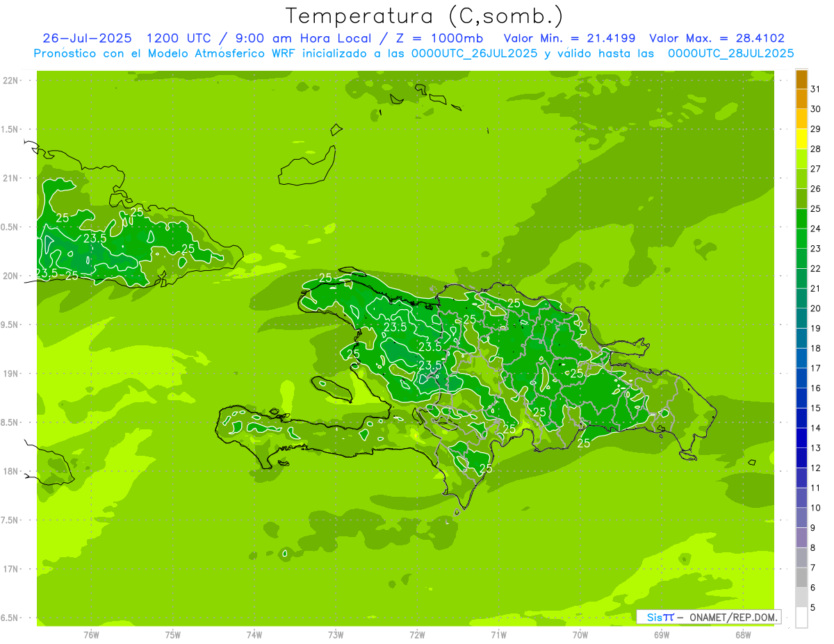
Task: Click Gonâve Island in the gulf
Action: 331,388
